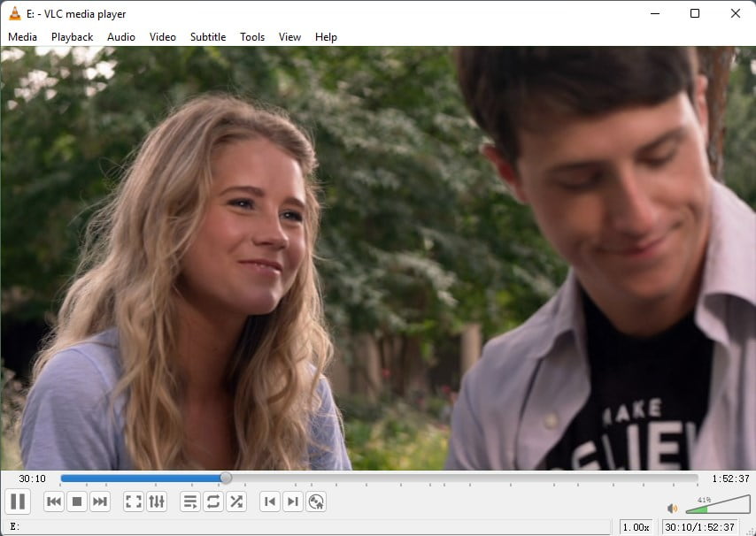Expand the Subtitle menu
The height and width of the screenshot is (536, 756).
click(208, 37)
